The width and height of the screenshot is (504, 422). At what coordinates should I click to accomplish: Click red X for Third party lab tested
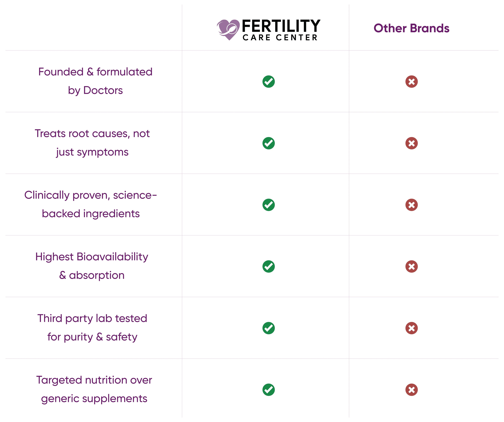pos(411,328)
